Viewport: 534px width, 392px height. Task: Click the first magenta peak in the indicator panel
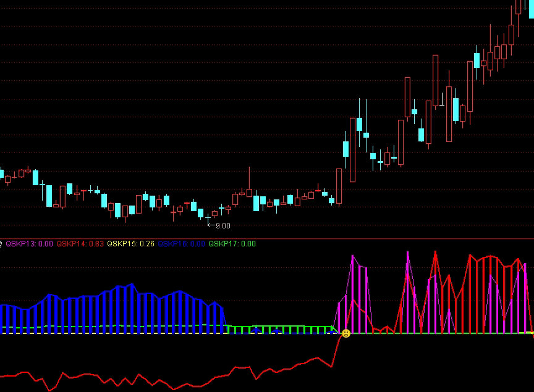point(353,256)
